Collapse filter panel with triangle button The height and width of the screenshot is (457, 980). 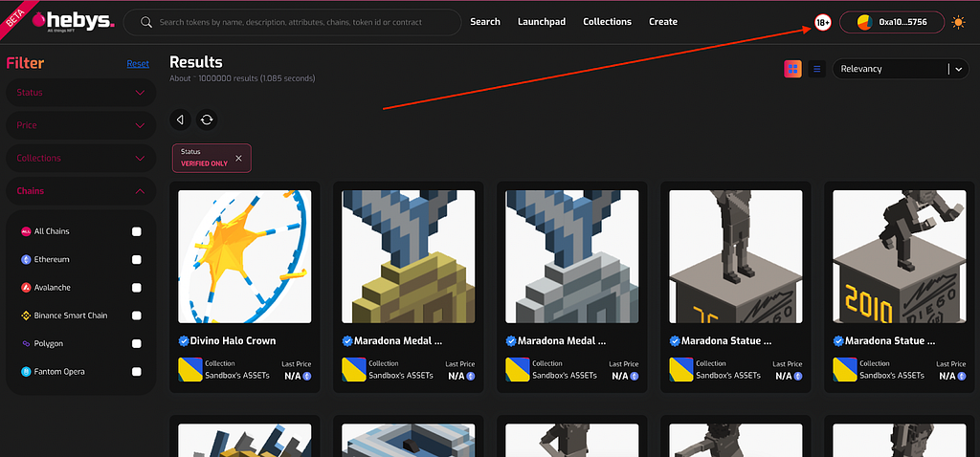click(x=180, y=120)
